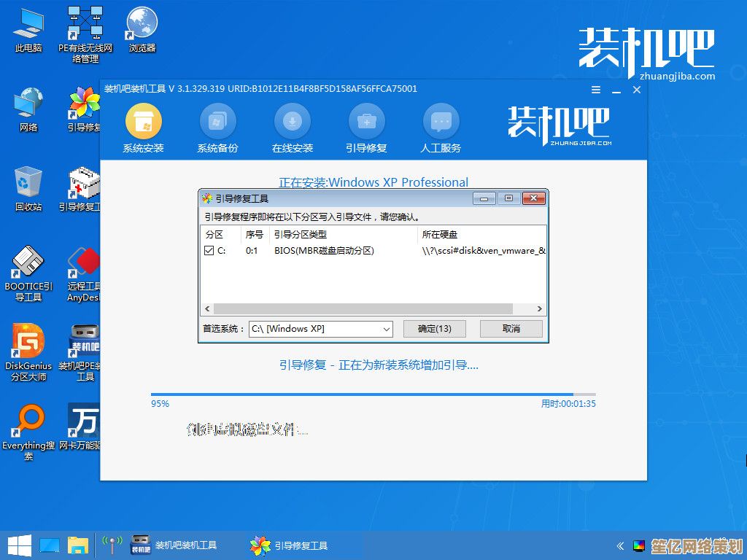Click the installation progress bar

pos(373,394)
